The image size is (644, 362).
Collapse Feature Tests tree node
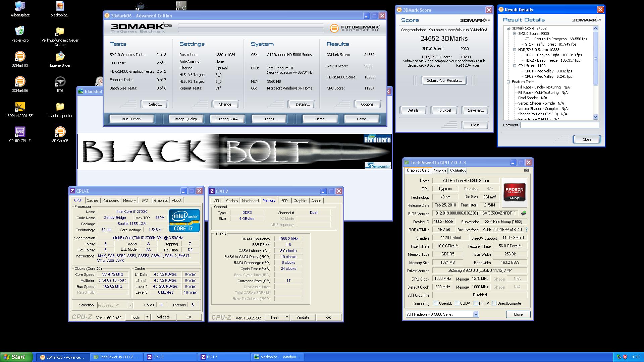pos(508,82)
